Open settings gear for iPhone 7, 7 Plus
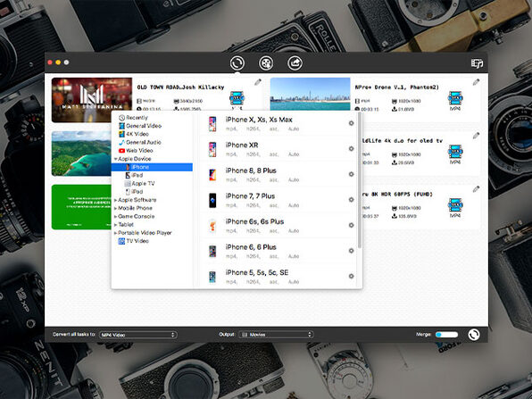Viewport: 532px width, 399px height. [351, 200]
